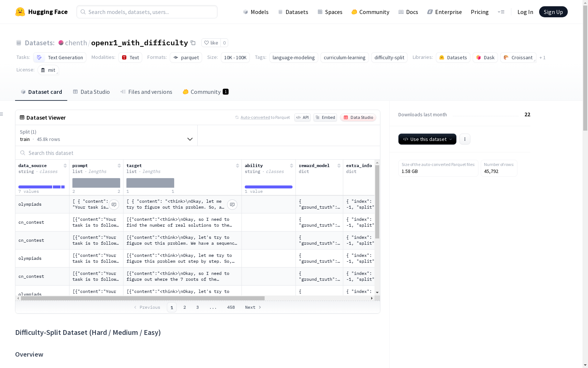Go to page 3 of the dataset
The width and height of the screenshot is (588, 368).
[x=197, y=307]
